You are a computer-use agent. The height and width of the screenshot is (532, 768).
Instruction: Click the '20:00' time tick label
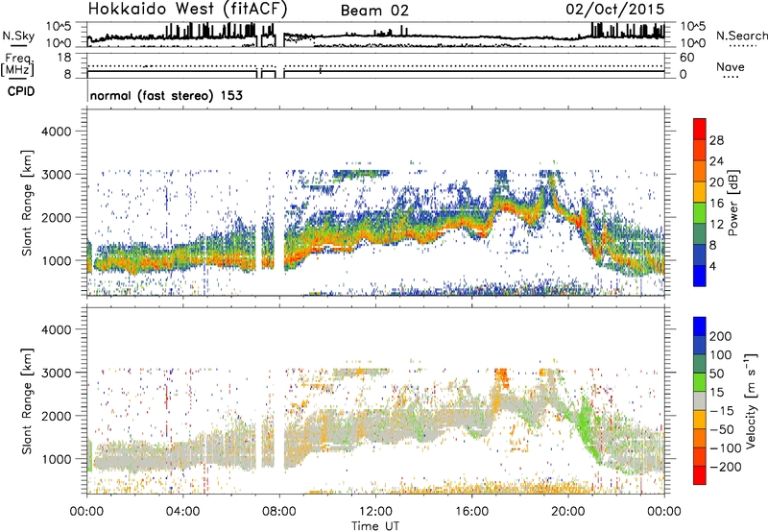(x=568, y=512)
